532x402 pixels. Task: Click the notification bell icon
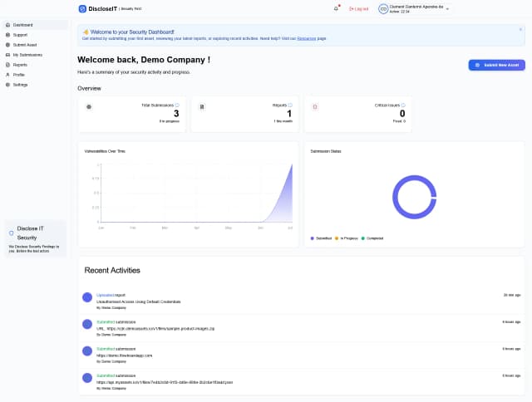(336, 8)
